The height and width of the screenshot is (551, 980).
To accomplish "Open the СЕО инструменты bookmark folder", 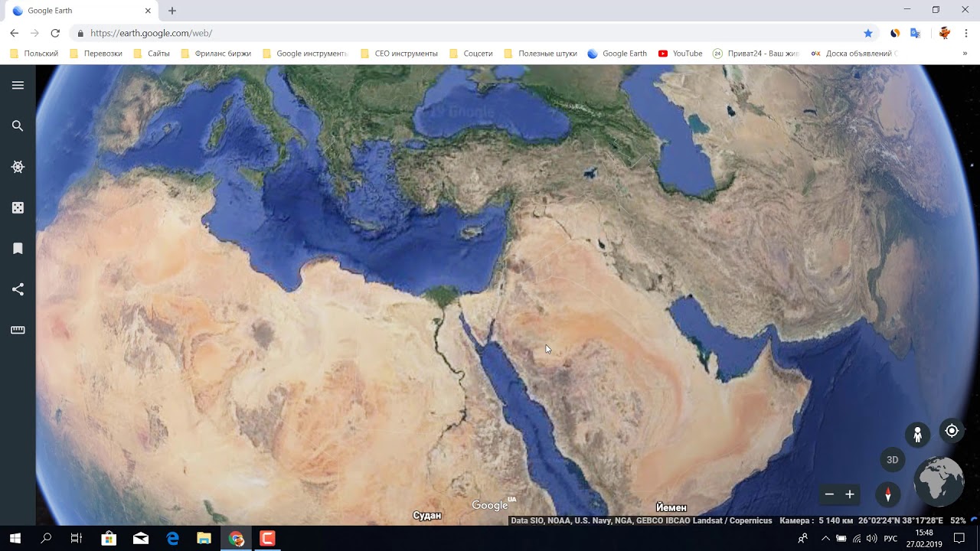I will coord(399,54).
